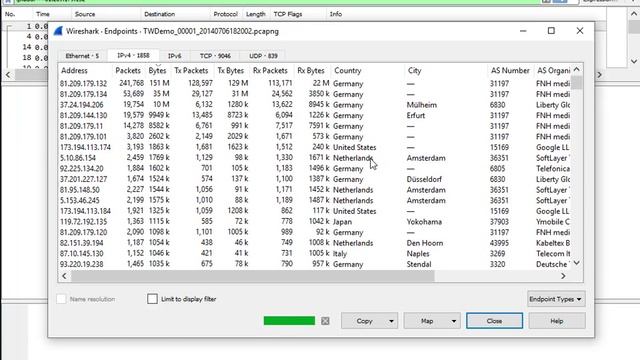Select address 92.225.134.20 row
Screen dimensions: 640x360
[315, 168]
